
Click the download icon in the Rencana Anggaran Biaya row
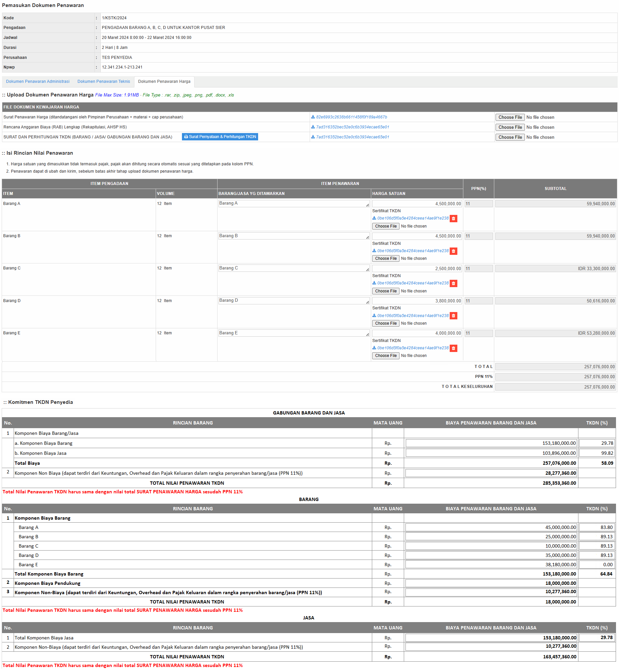pyautogui.click(x=313, y=127)
